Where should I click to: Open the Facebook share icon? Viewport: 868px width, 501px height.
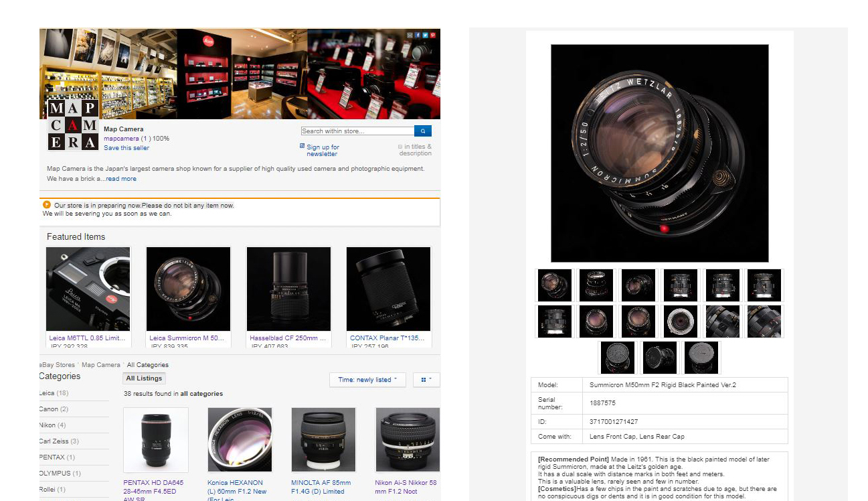tap(418, 35)
